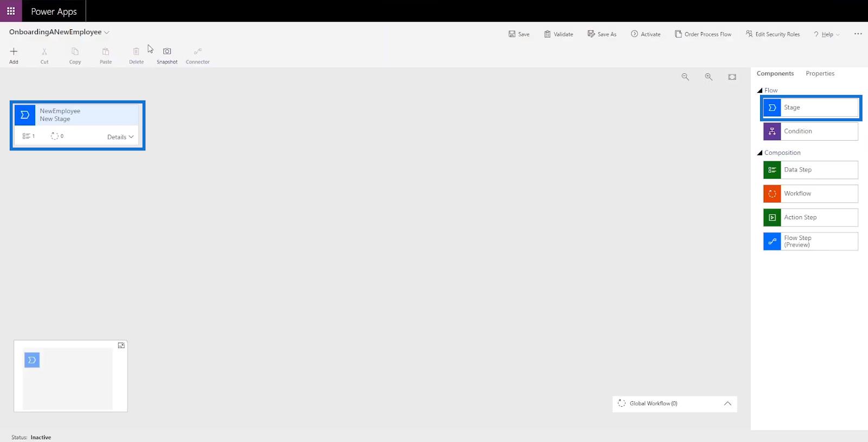Screen dimensions: 868x442
Task: Select the Condition component icon
Action: tap(772, 131)
